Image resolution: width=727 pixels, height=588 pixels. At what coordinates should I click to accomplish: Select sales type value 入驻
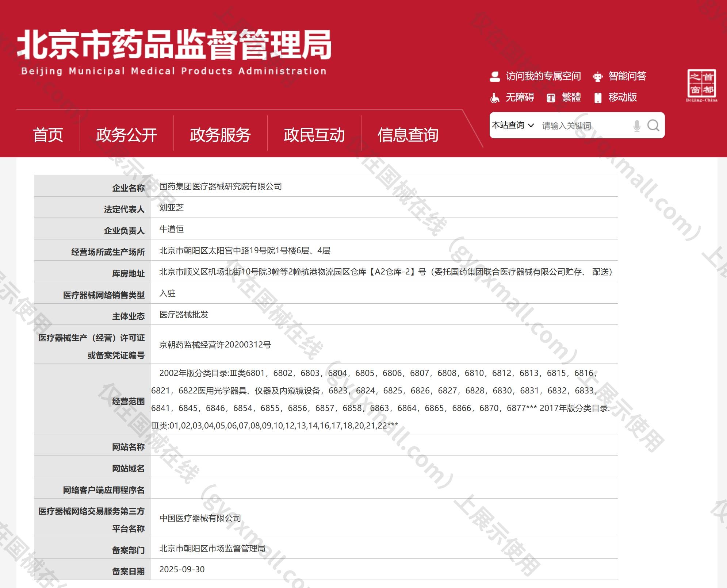167,293
